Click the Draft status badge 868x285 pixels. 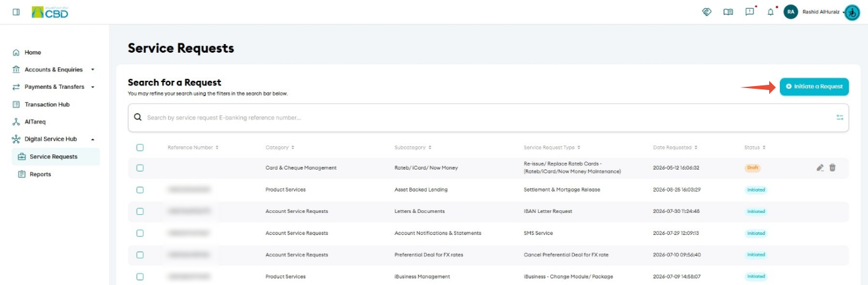[x=752, y=168]
